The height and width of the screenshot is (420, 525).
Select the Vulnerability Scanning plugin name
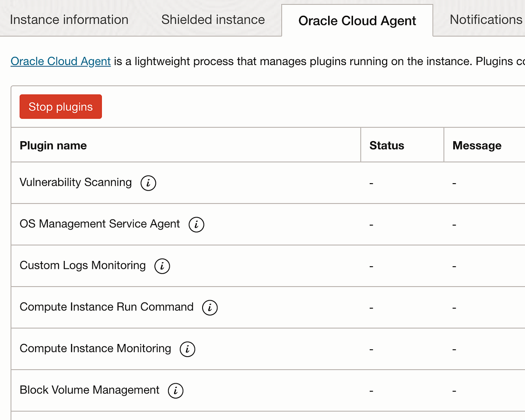pos(76,182)
